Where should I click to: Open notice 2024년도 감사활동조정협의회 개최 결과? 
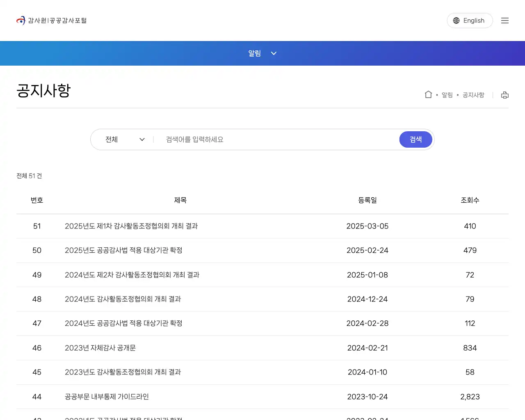point(123,299)
